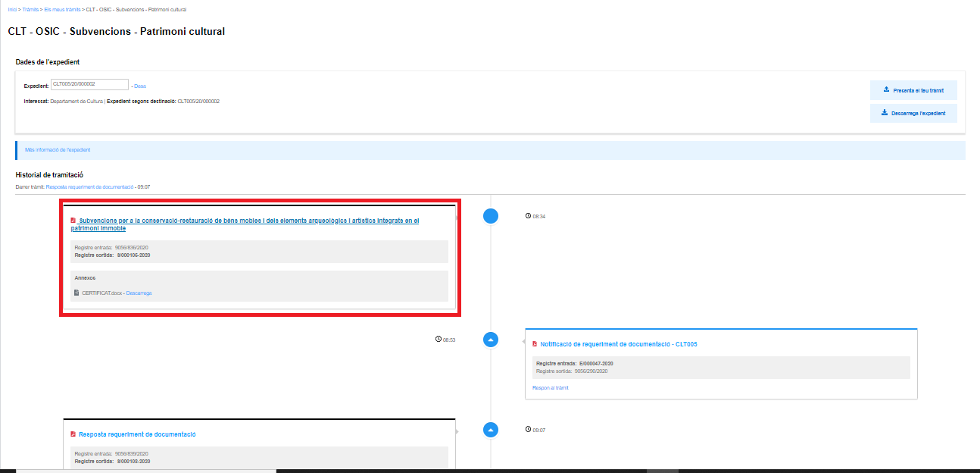This screenshot has height=473, width=980.
Task: Open 'Tràmits' from the breadcrumb trail
Action: coord(30,10)
